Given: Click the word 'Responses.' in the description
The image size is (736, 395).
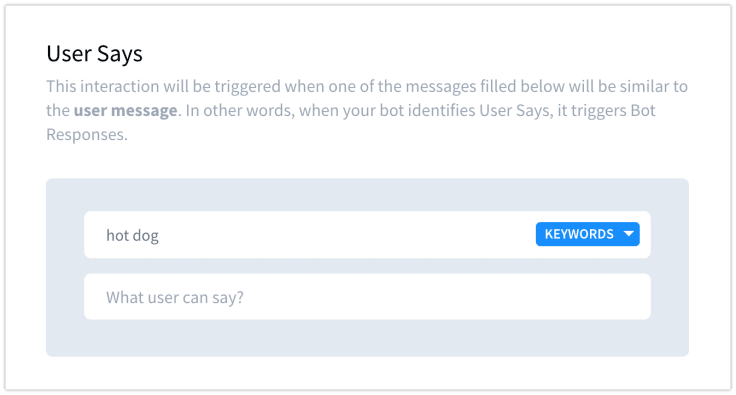Looking at the screenshot, I should (x=87, y=135).
